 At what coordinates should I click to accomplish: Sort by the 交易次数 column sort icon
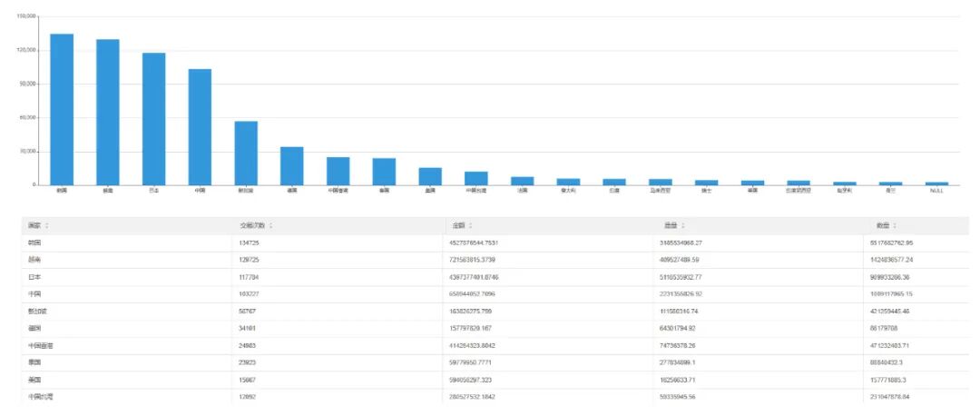point(270,226)
